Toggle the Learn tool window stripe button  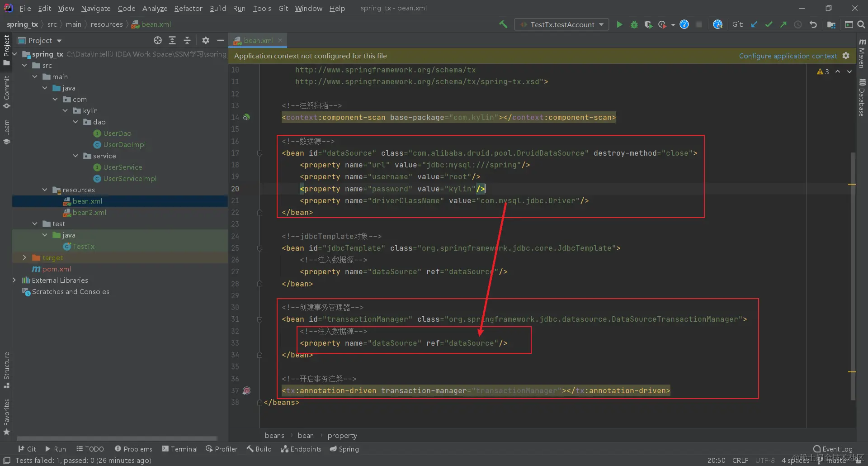pyautogui.click(x=6, y=132)
